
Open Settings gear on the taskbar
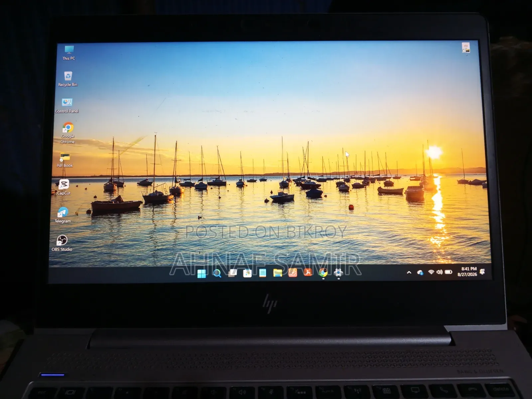point(338,273)
